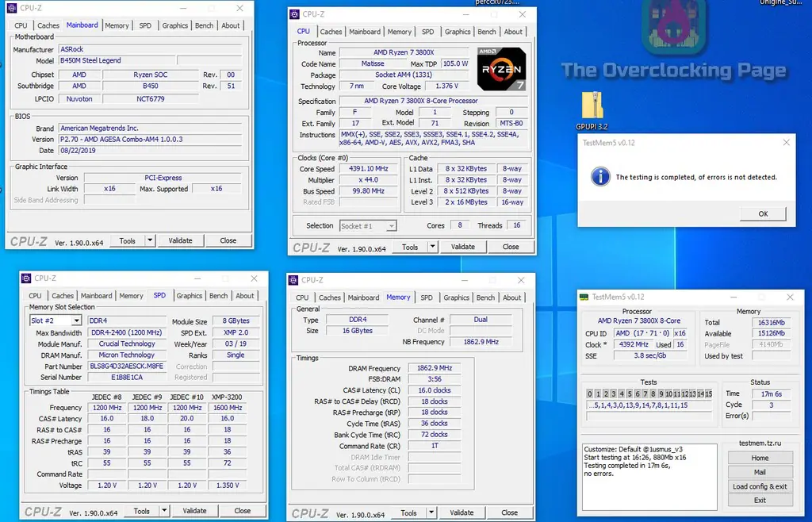The width and height of the screenshot is (812, 522).
Task: Click Validate in the SPD window
Action: click(195, 511)
